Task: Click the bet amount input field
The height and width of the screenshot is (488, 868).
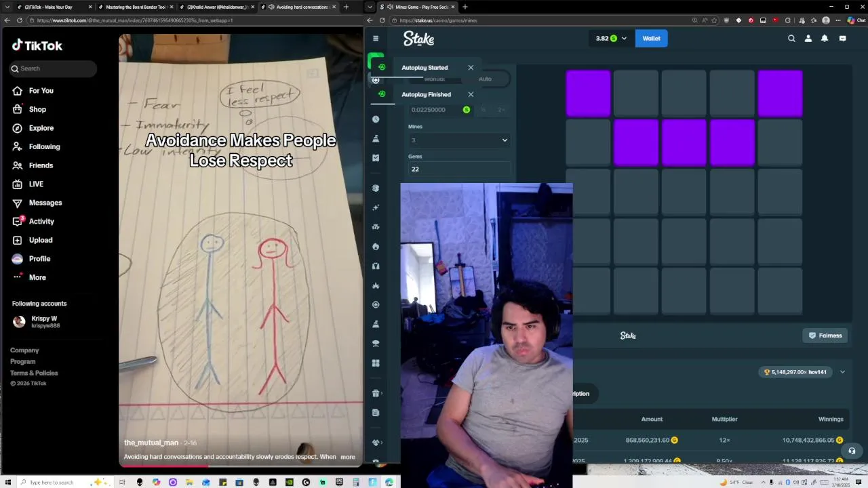Action: 439,110
